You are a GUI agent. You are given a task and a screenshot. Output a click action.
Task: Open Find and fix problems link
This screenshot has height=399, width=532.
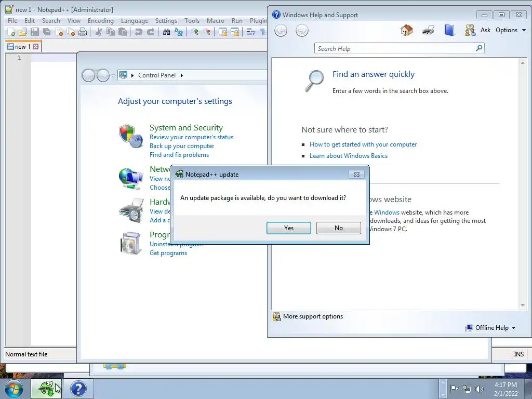(x=179, y=155)
